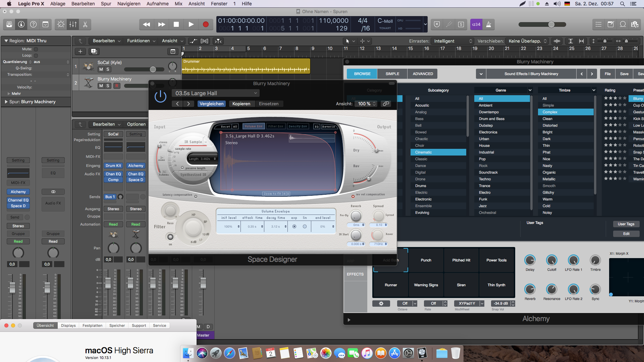Open the Mixer via toolbar icon
This screenshot has width=644, height=362.
click(73, 24)
